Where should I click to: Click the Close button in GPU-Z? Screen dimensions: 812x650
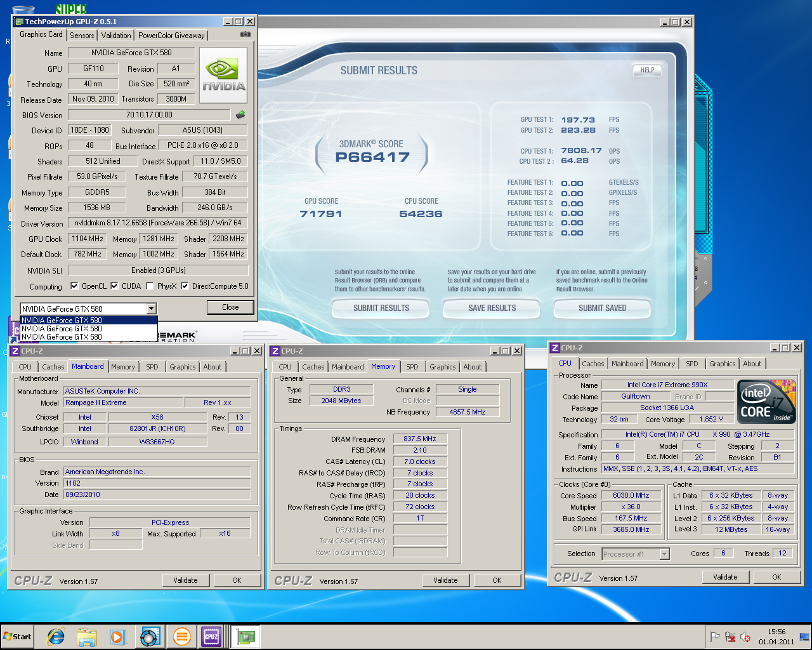(x=230, y=307)
